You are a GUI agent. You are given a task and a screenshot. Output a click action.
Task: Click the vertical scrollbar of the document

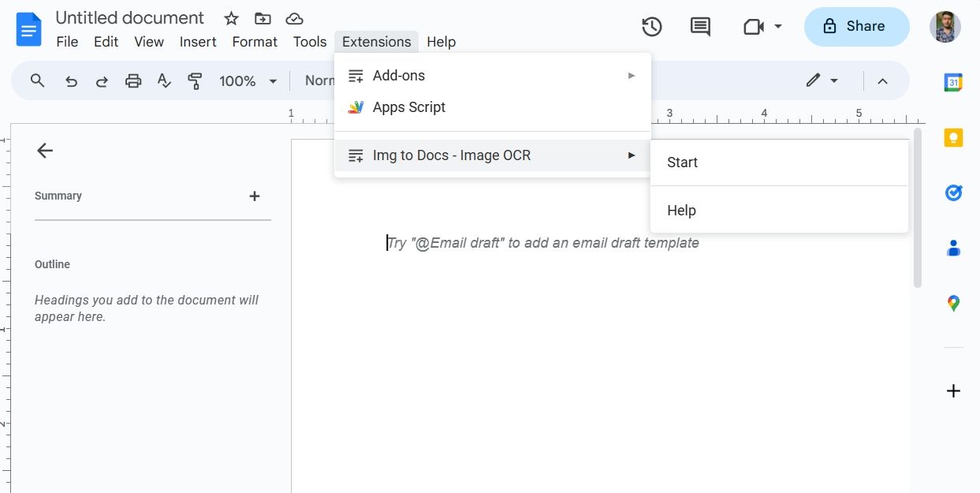[917, 209]
